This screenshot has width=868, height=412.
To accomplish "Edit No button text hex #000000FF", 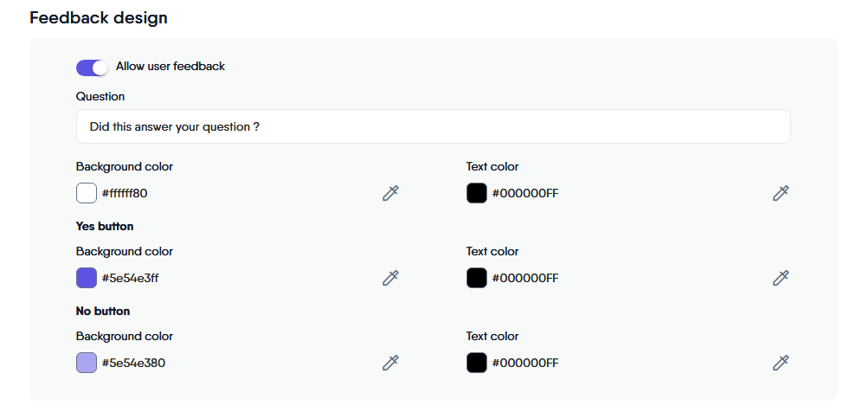I will coord(525,363).
